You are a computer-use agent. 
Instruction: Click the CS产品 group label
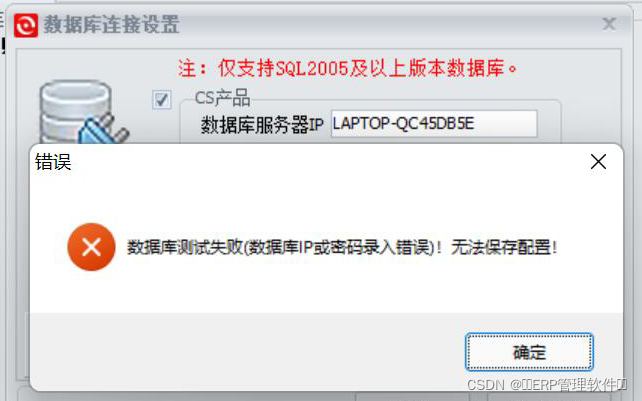tap(222, 98)
